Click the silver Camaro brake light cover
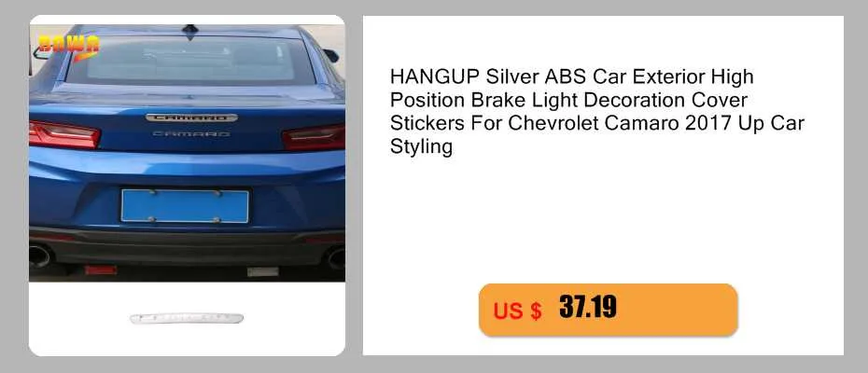Image resolution: width=868 pixels, height=373 pixels. coord(191,117)
